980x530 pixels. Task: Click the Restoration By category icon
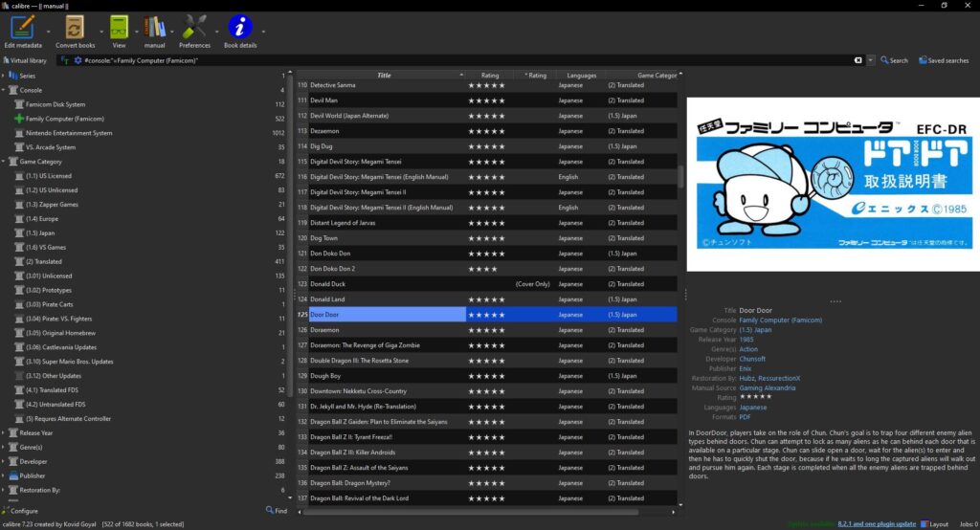pyautogui.click(x=13, y=490)
